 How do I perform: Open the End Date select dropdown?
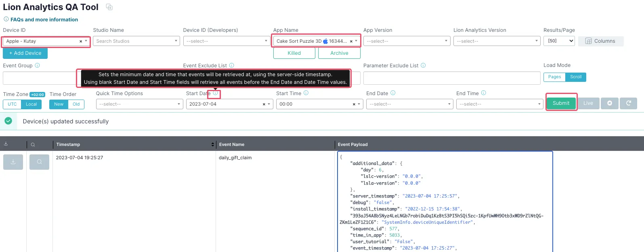coord(410,104)
